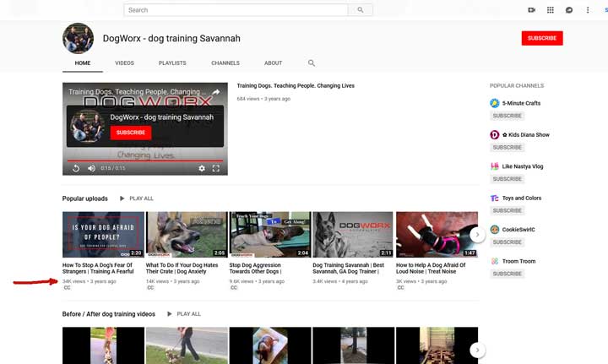Open the YouTube apps grid icon
This screenshot has width=608, height=364.
551,10
